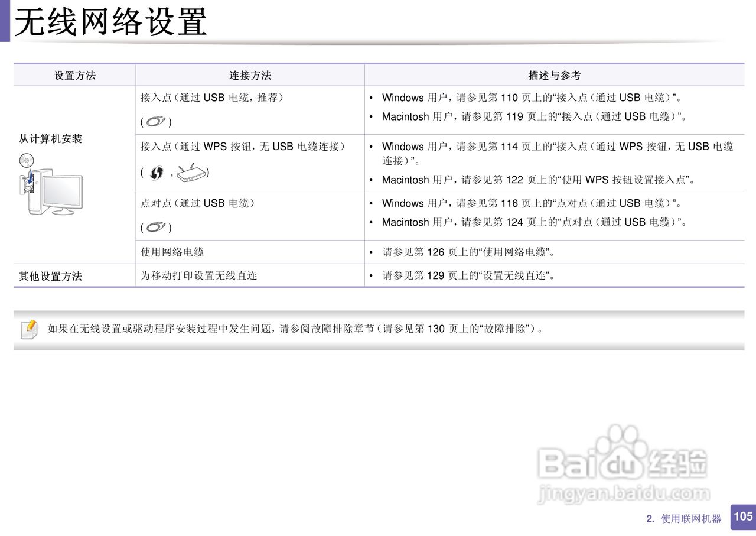Viewport: 756px width, 536px height.
Task: Click the 连接方法 column header
Action: (x=250, y=75)
